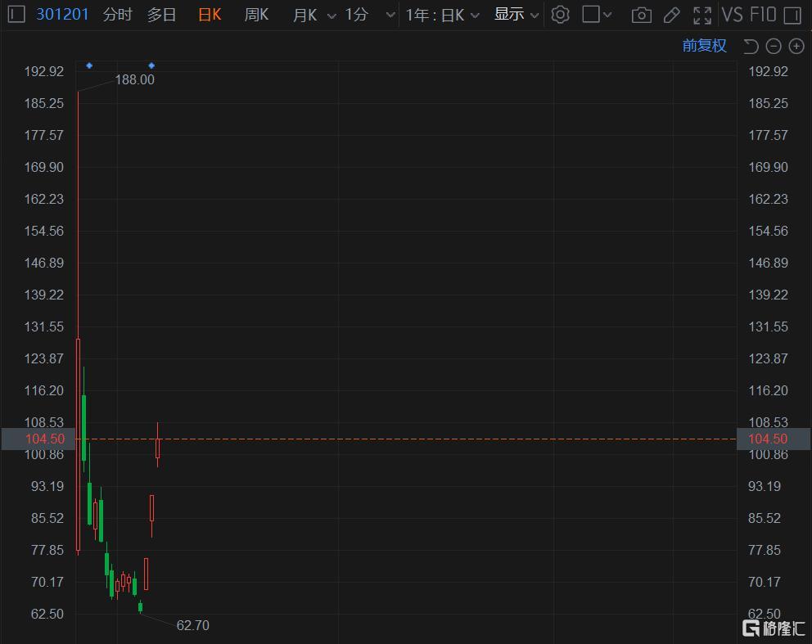Select the 月K monthly candlestick tab

tap(304, 15)
